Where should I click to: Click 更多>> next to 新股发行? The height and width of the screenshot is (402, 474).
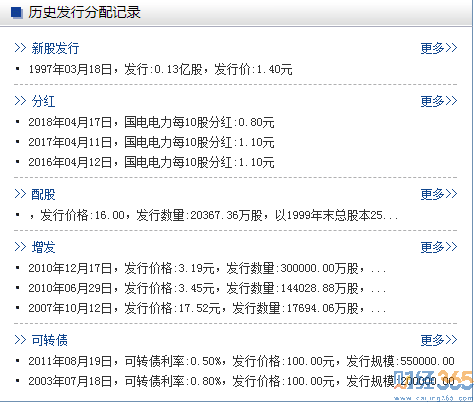coord(439,48)
